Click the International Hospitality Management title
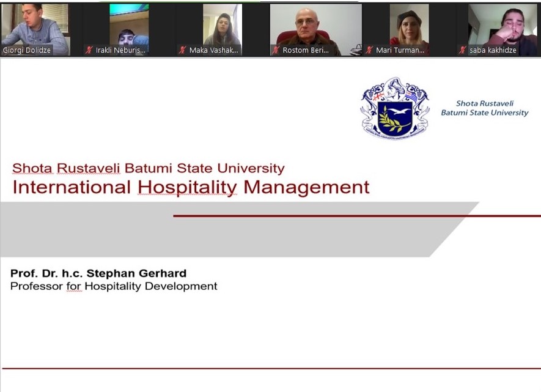Image resolution: width=541 pixels, height=392 pixels. click(191, 187)
